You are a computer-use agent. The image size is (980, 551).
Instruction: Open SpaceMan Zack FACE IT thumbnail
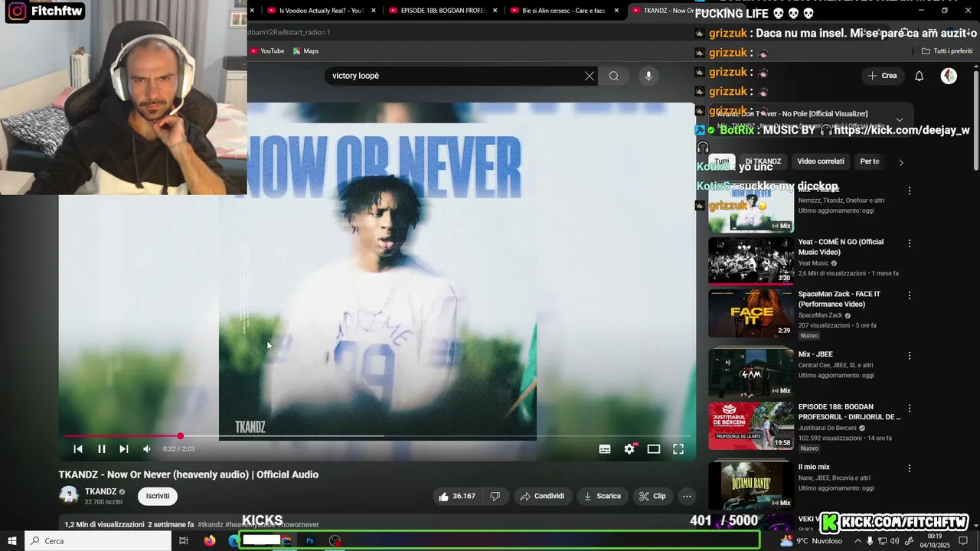click(751, 313)
